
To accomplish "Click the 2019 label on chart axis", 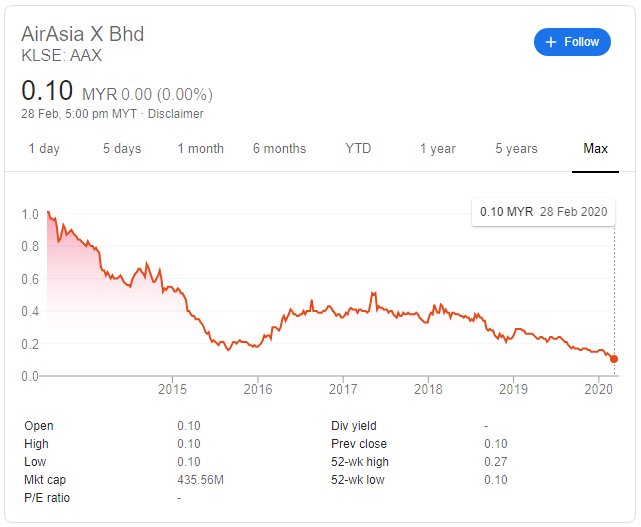I will pos(513,389).
